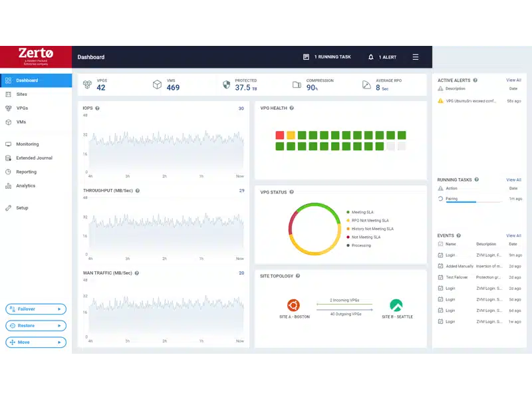Click the check icon in the Events Name header
This screenshot has width=532, height=399.
[x=440, y=244]
